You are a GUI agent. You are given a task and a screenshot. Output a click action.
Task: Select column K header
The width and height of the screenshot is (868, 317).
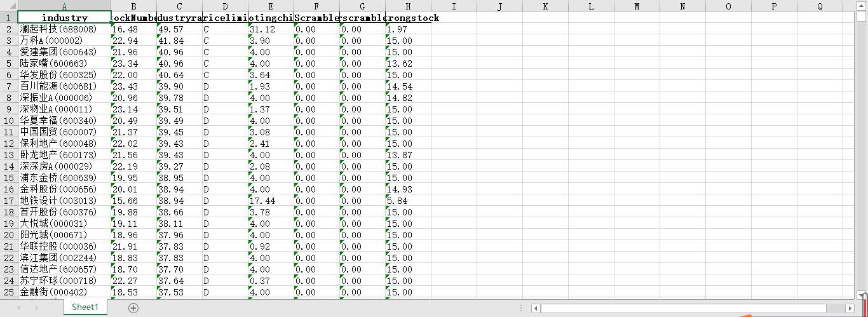click(x=545, y=6)
